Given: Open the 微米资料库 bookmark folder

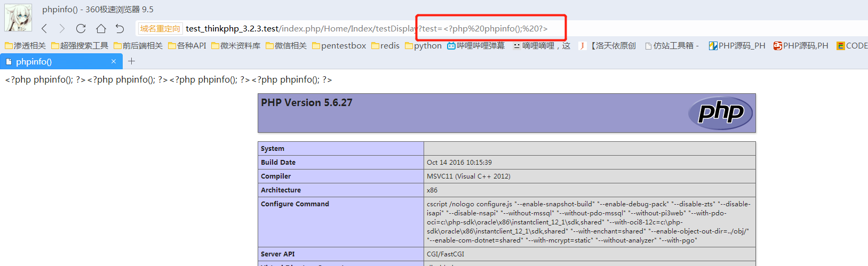Looking at the screenshot, I should pyautogui.click(x=236, y=46).
